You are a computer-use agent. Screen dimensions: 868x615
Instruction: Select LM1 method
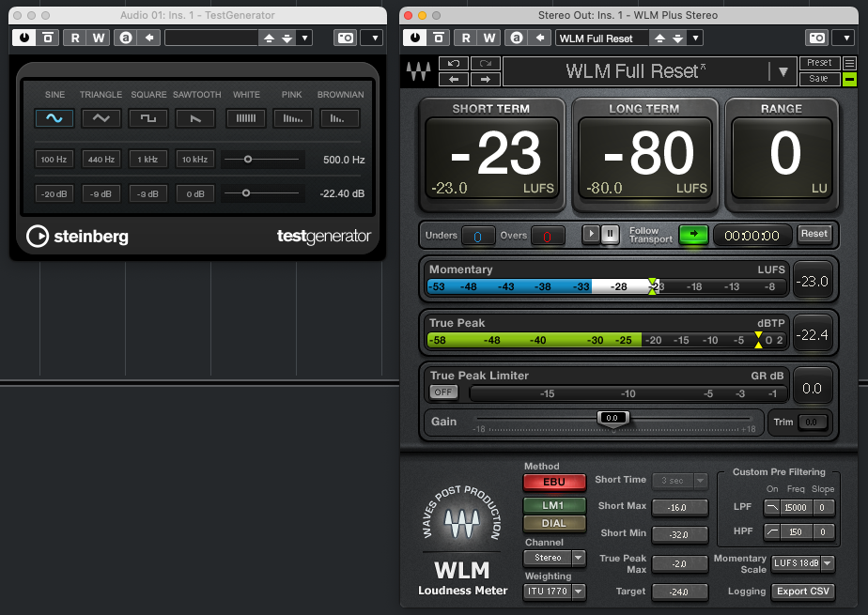click(554, 505)
